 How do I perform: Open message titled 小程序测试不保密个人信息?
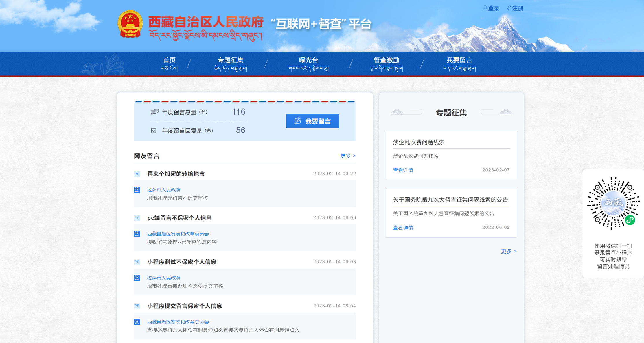(181, 262)
